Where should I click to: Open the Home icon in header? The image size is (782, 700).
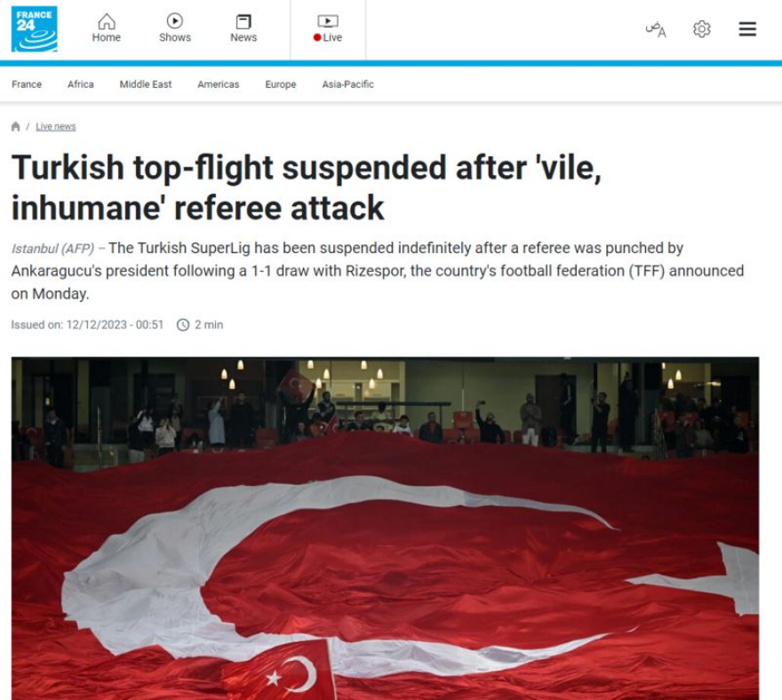pos(107,21)
